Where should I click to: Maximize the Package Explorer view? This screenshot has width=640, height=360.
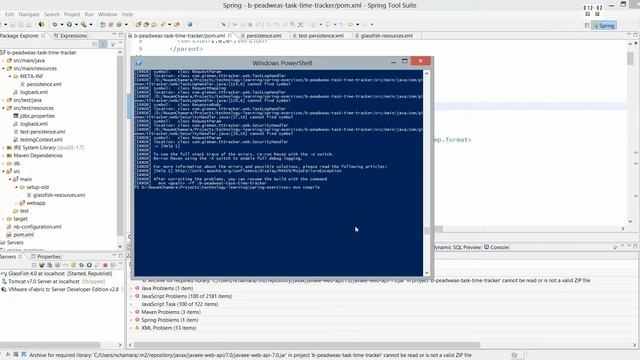pyautogui.click(x=120, y=35)
